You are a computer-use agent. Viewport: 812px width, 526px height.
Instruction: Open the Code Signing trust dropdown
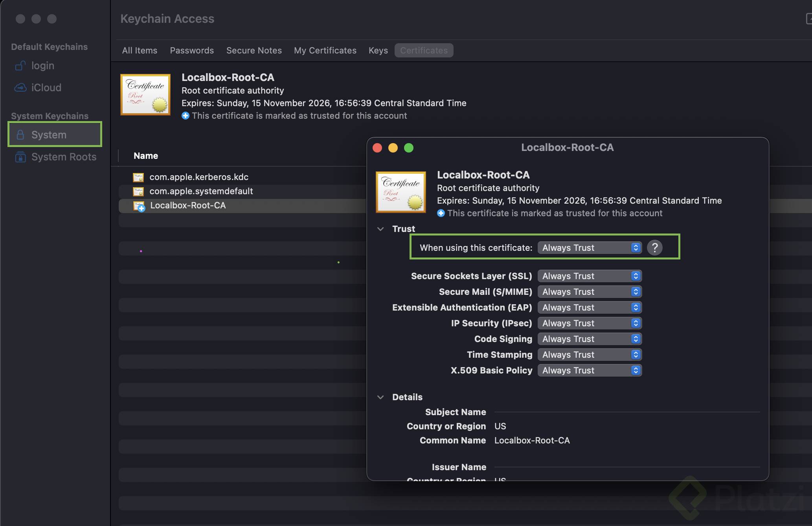pos(589,339)
